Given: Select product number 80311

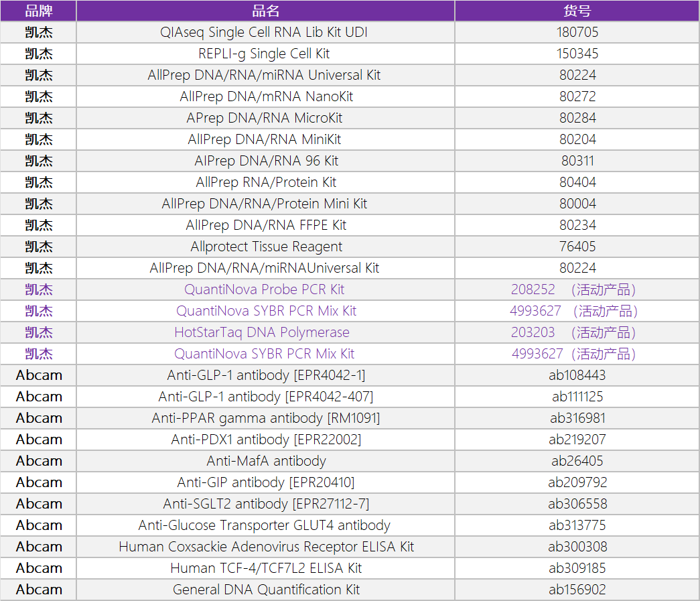Looking at the screenshot, I should (577, 161).
